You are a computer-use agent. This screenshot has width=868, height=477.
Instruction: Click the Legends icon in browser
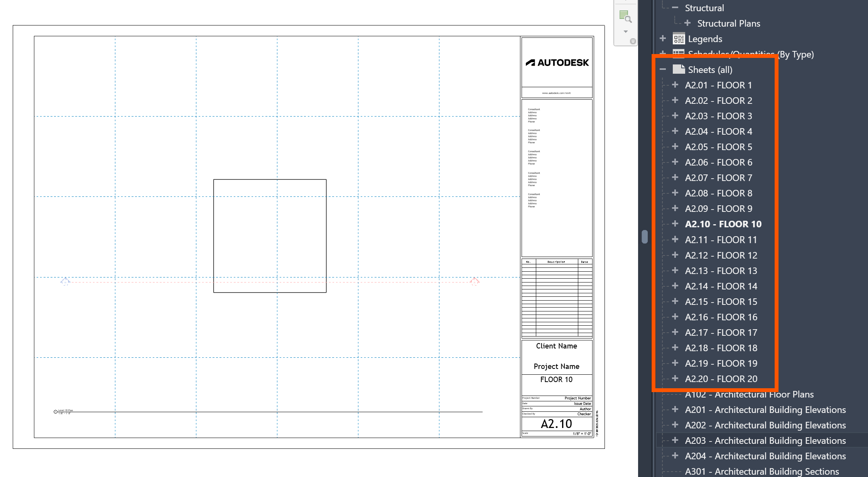click(679, 39)
